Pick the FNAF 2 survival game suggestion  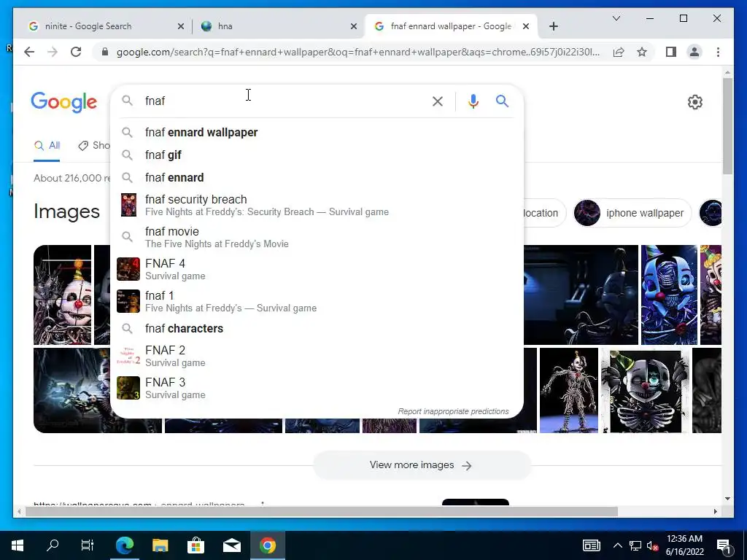[x=317, y=356]
